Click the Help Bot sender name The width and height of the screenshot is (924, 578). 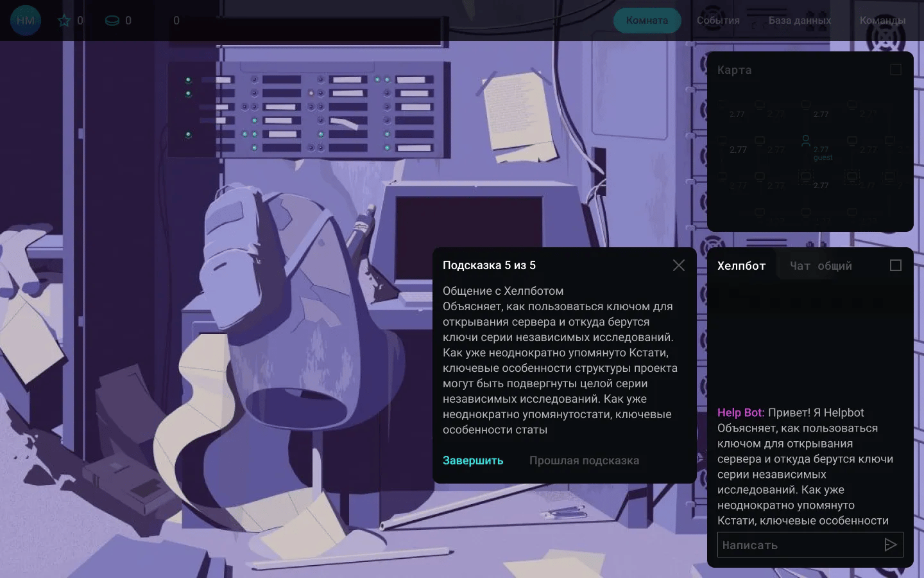(740, 412)
